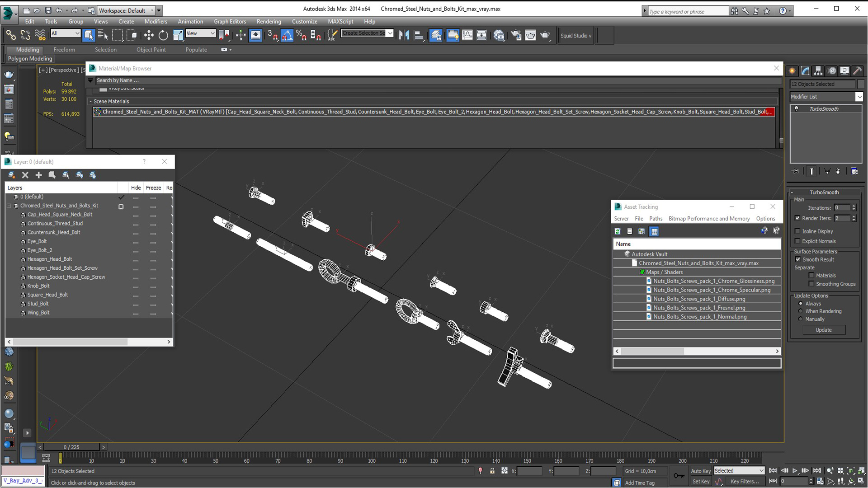Click the TurboSmooth Update button
Viewport: 868px width, 488px height.
823,330
